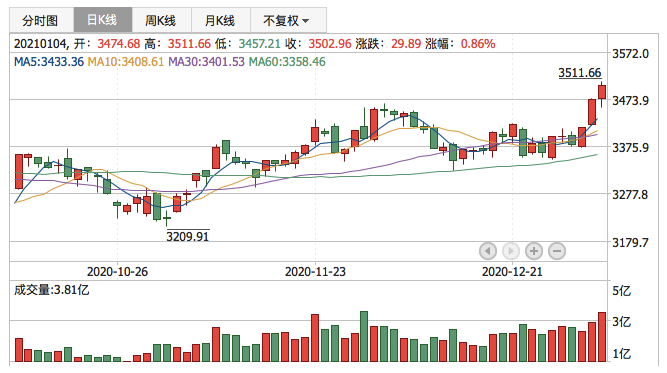Click the latest red candlestick near 3511.66

[x=602, y=92]
